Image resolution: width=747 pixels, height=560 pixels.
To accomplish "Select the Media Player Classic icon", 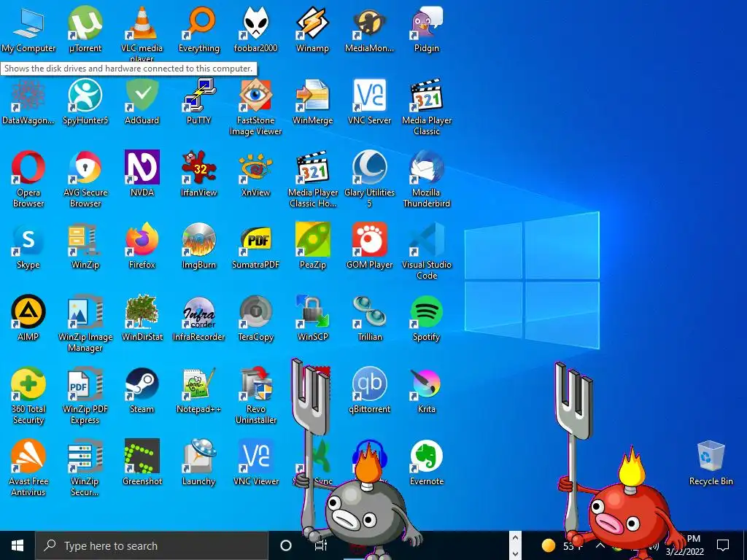I will (x=426, y=96).
